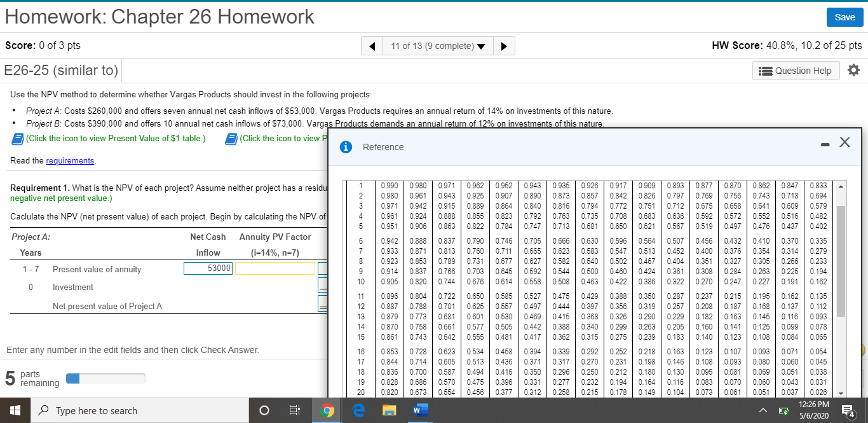The image size is (868, 423).
Task: Open the question selector showing 11 of 13
Action: 437,45
